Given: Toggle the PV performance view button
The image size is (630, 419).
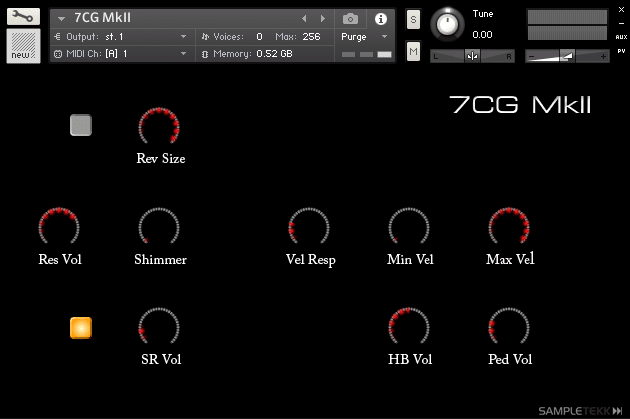Looking at the screenshot, I should tap(621, 51).
